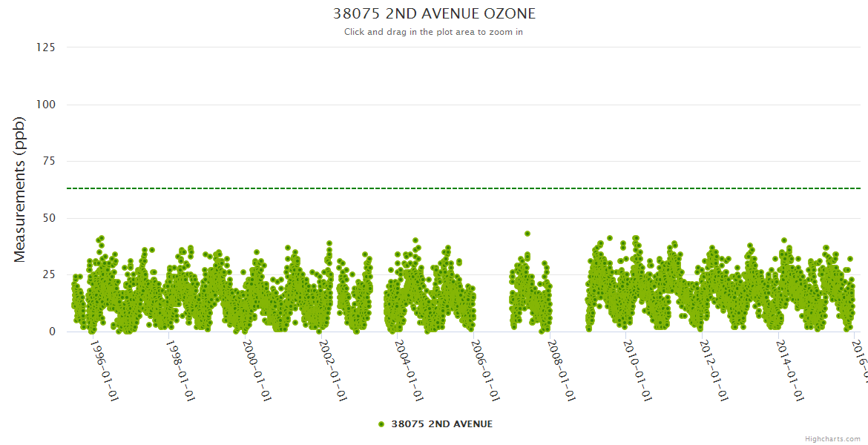
Task: Click the 125 y-axis label
Action: 45,47
